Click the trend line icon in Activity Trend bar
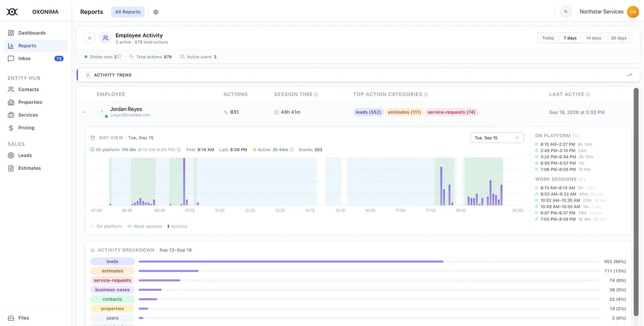The width and height of the screenshot is (644, 326). pos(629,75)
